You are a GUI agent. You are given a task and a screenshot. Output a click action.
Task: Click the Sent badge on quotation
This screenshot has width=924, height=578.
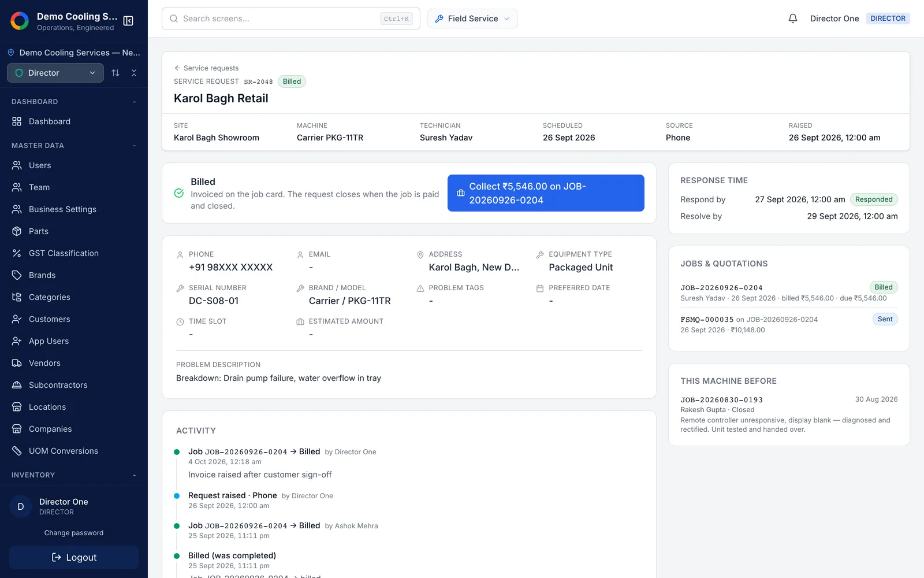coord(885,319)
